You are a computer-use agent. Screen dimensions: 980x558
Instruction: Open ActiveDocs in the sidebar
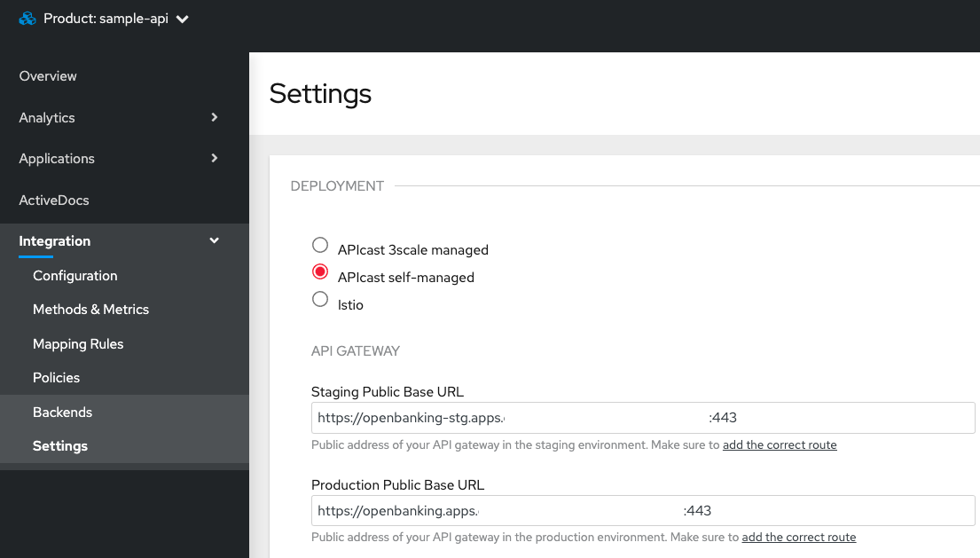tap(54, 200)
